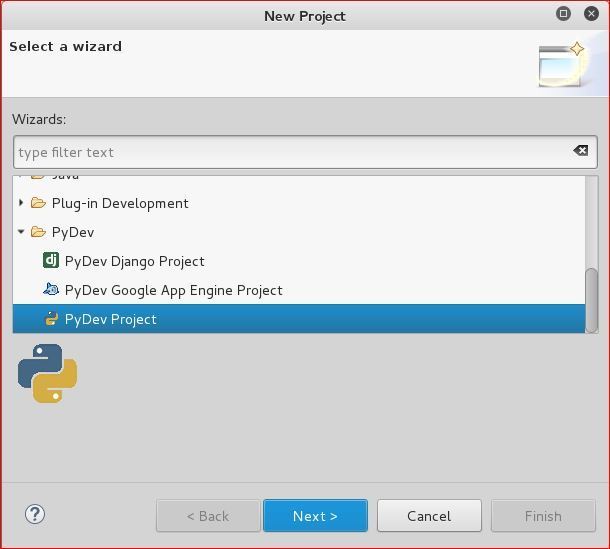Click the Google App Engine project icon
The image size is (610, 549).
51,289
